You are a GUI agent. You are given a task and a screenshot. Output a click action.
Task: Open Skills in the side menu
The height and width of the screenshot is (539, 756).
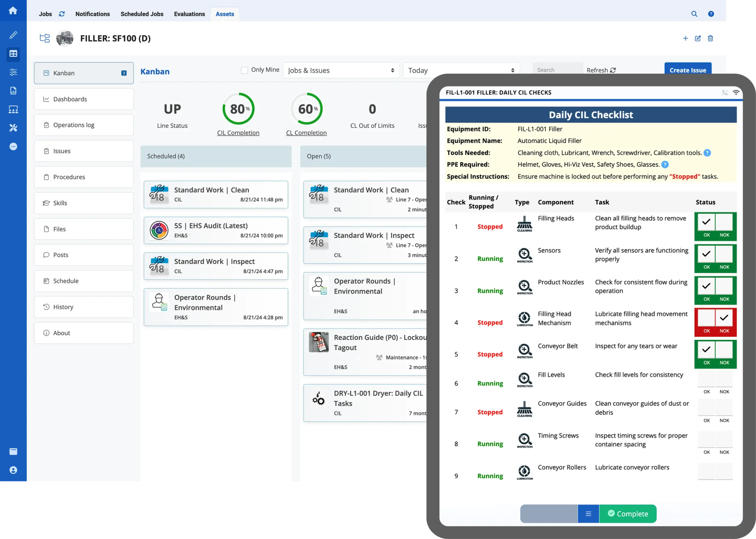point(84,203)
